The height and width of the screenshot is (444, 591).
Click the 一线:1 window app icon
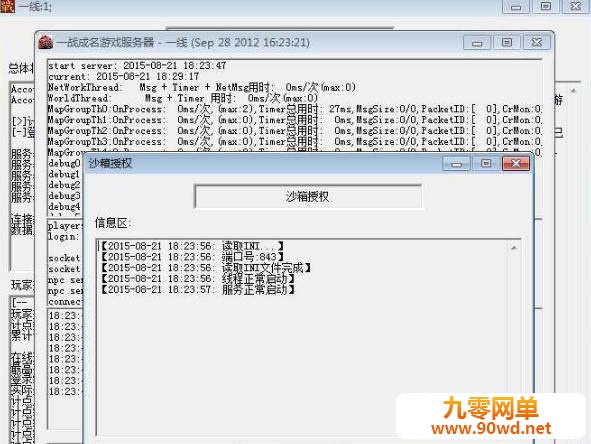tap(7, 6)
